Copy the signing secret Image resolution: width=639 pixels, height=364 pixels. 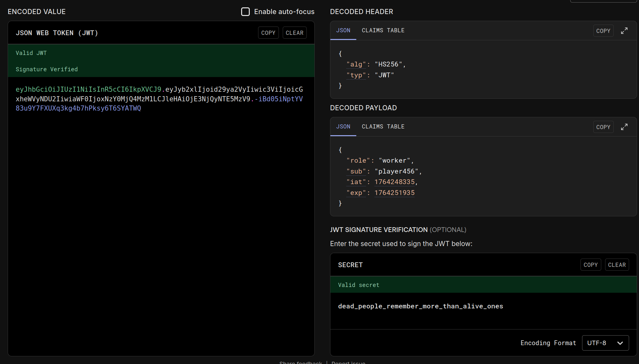click(590, 265)
